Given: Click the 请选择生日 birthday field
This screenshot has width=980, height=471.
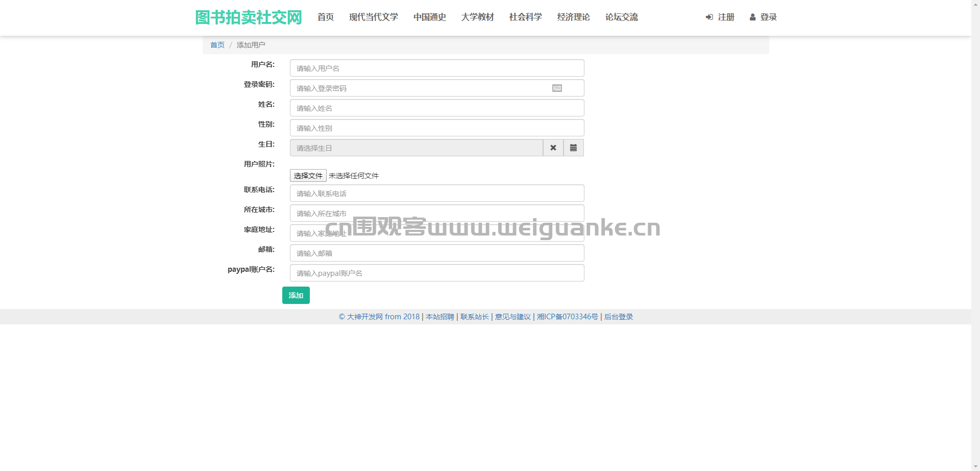Looking at the screenshot, I should 416,148.
